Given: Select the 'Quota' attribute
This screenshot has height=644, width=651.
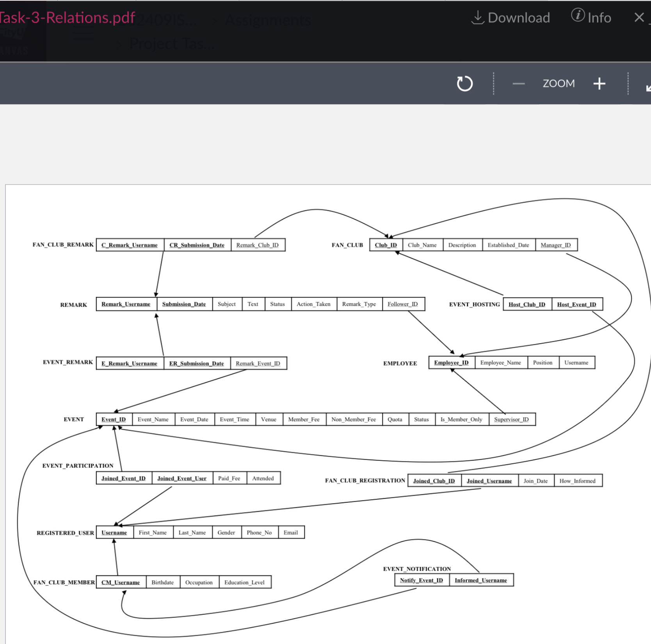Looking at the screenshot, I should click(395, 419).
